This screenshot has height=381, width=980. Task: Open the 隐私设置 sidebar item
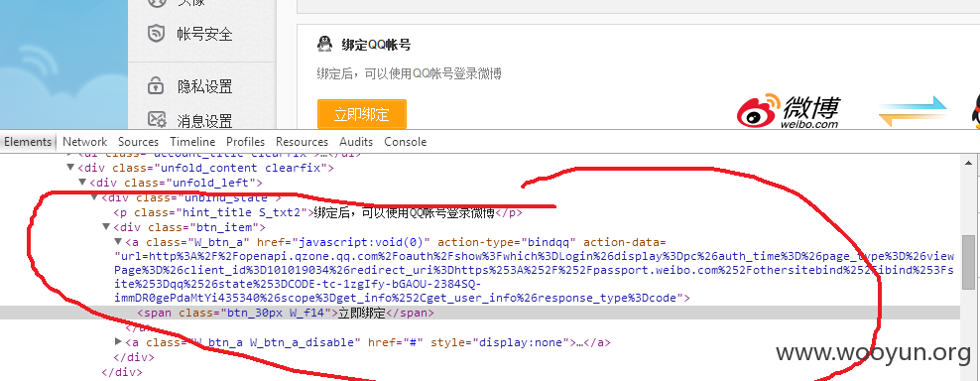pyautogui.click(x=204, y=86)
